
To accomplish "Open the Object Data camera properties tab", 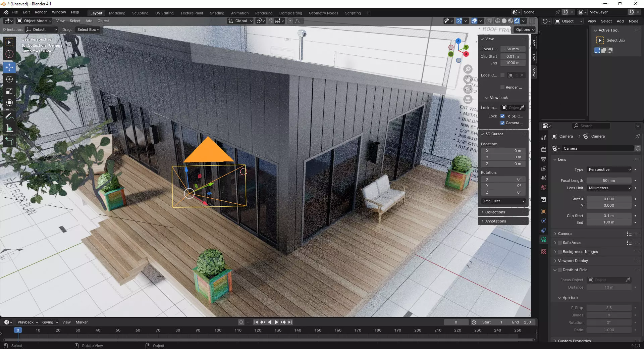I will coord(544,240).
